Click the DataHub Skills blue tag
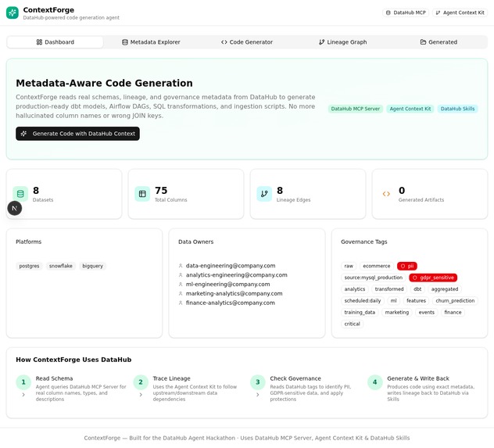 pyautogui.click(x=457, y=109)
